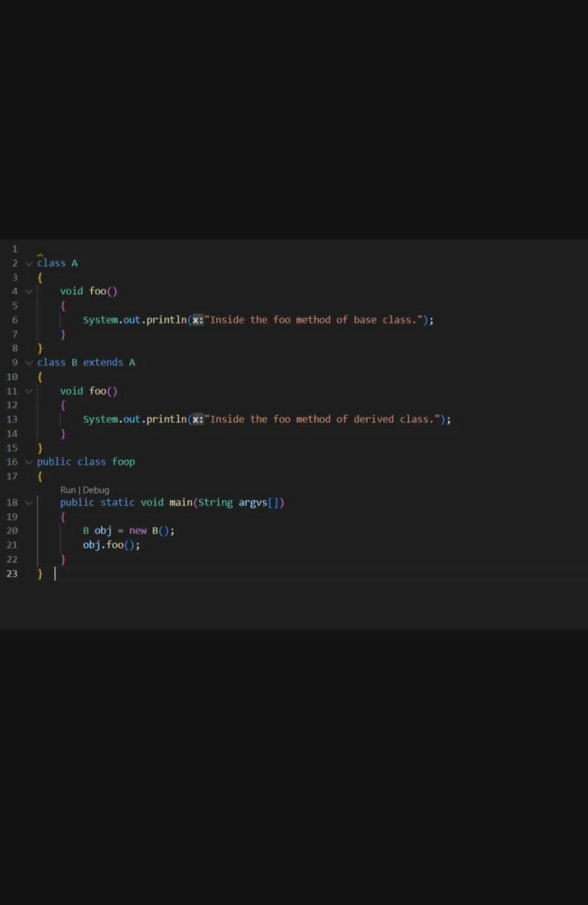588x905 pixels.
Task: Click the x: inlay hint on line 6
Action: click(197, 320)
